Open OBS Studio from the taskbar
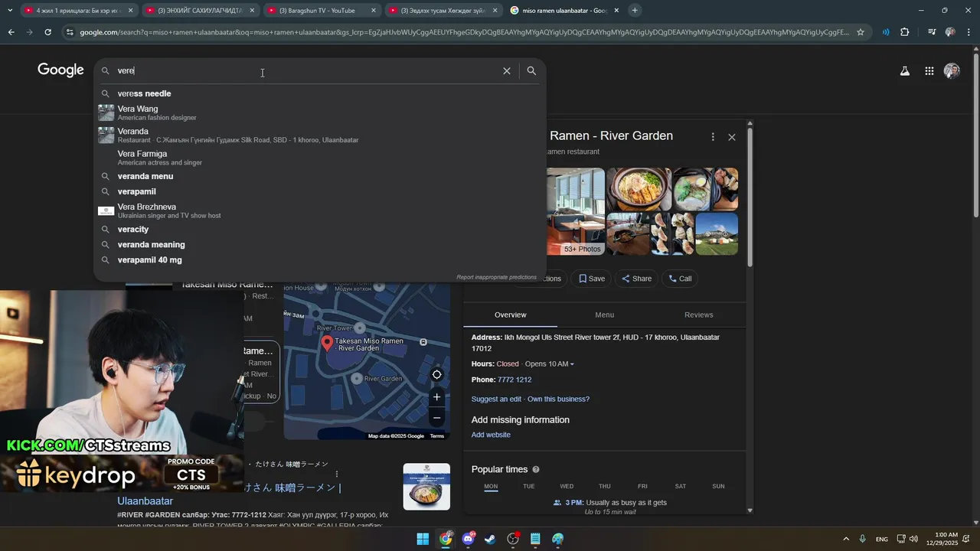The height and width of the screenshot is (551, 980). point(513,539)
